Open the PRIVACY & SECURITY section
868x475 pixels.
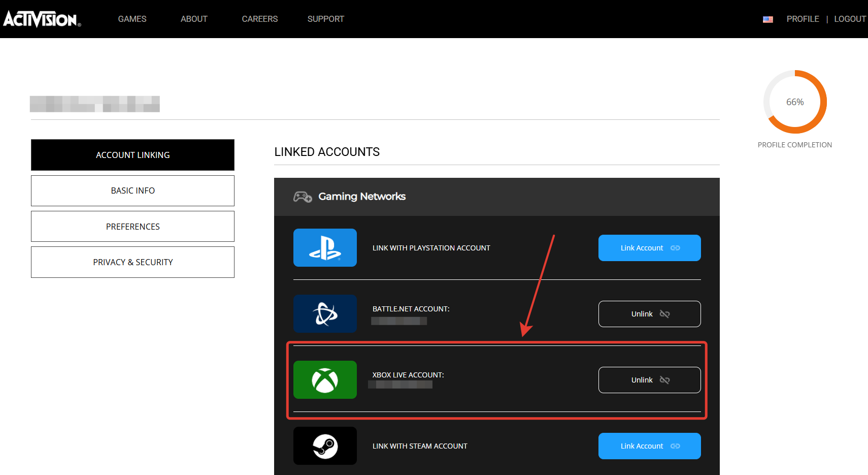[x=132, y=262]
